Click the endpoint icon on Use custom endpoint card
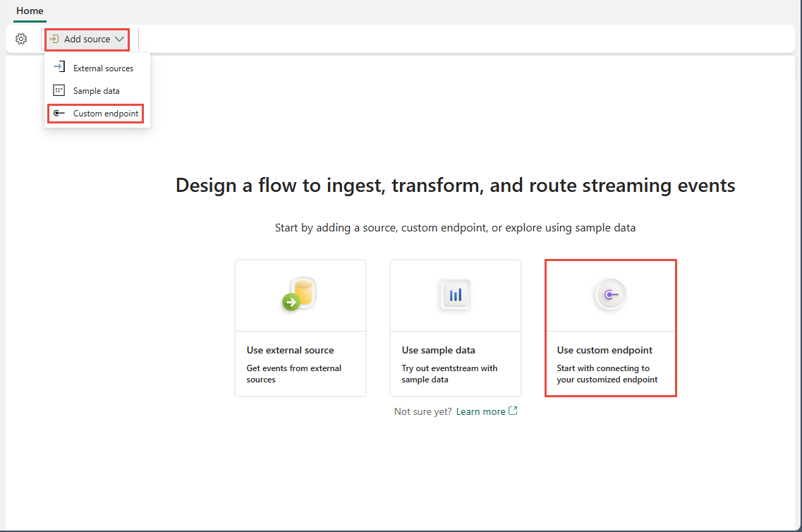The width and height of the screenshot is (802, 532). [x=610, y=295]
